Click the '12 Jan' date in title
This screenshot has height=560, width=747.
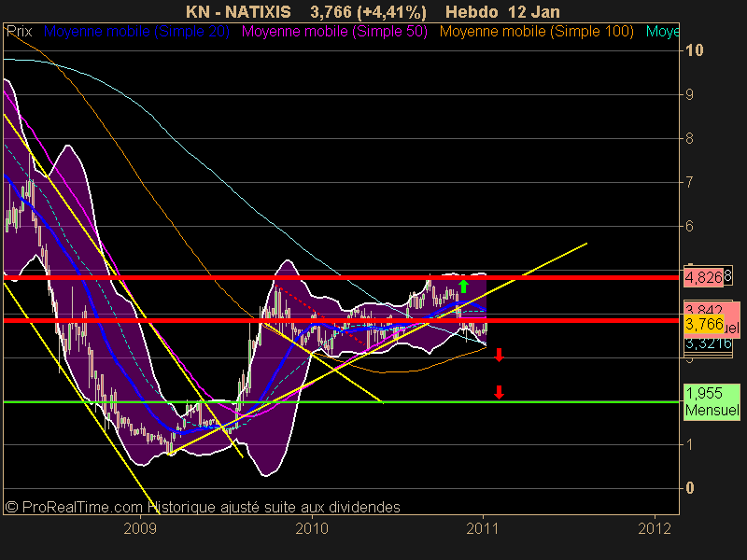(x=533, y=11)
